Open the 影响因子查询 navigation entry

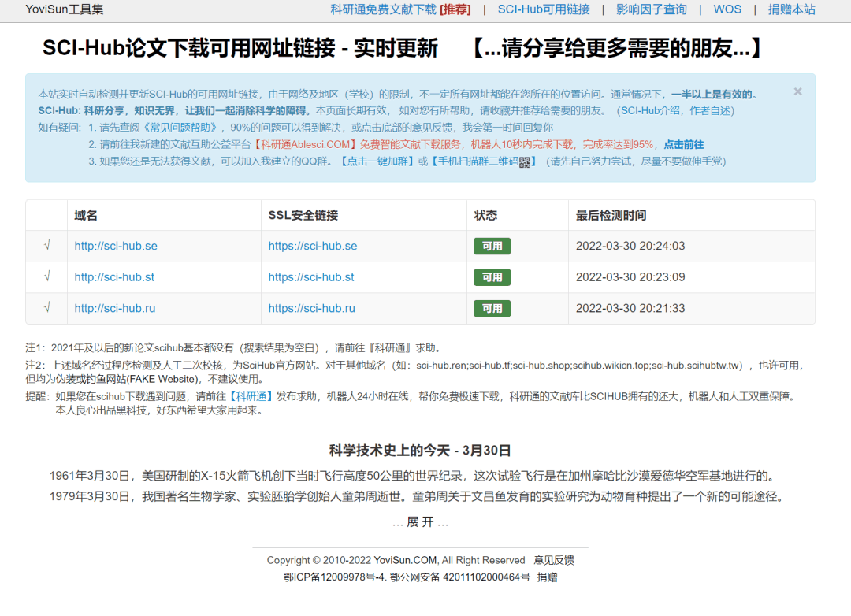pyautogui.click(x=652, y=9)
